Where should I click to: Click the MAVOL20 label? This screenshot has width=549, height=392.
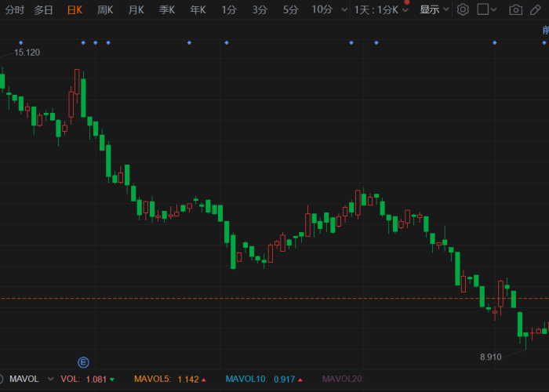(344, 379)
